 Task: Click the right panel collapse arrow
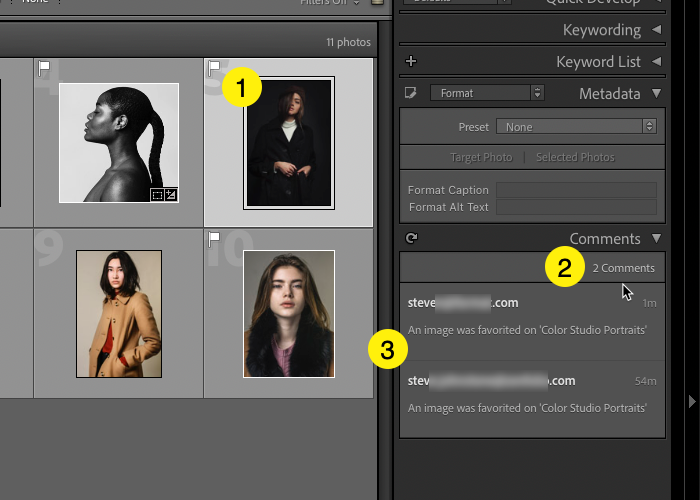click(x=691, y=401)
